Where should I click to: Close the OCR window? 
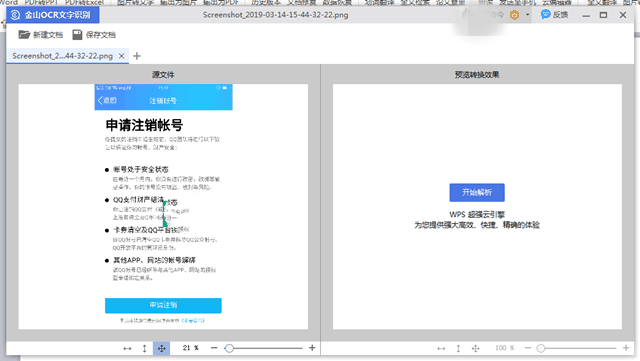point(623,15)
